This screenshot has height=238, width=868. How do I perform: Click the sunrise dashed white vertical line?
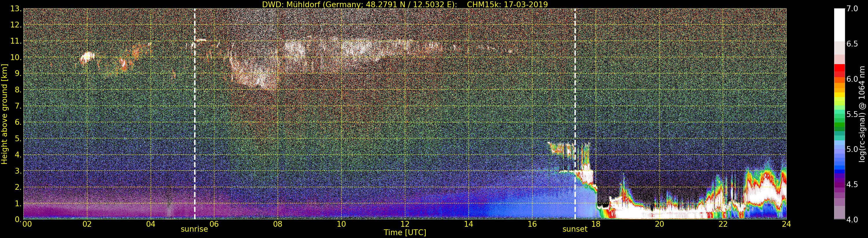pyautogui.click(x=195, y=114)
